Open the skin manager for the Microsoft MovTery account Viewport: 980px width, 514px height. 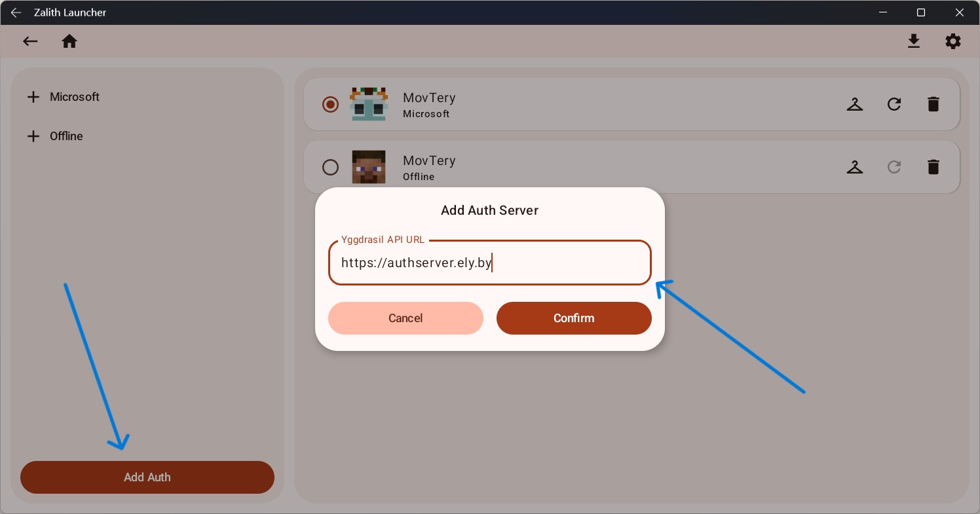(855, 104)
